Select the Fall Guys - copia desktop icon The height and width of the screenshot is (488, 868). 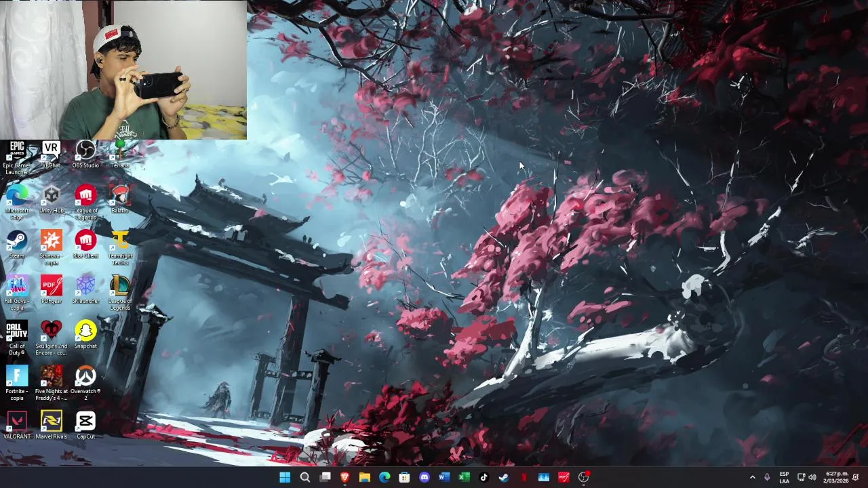click(x=16, y=293)
